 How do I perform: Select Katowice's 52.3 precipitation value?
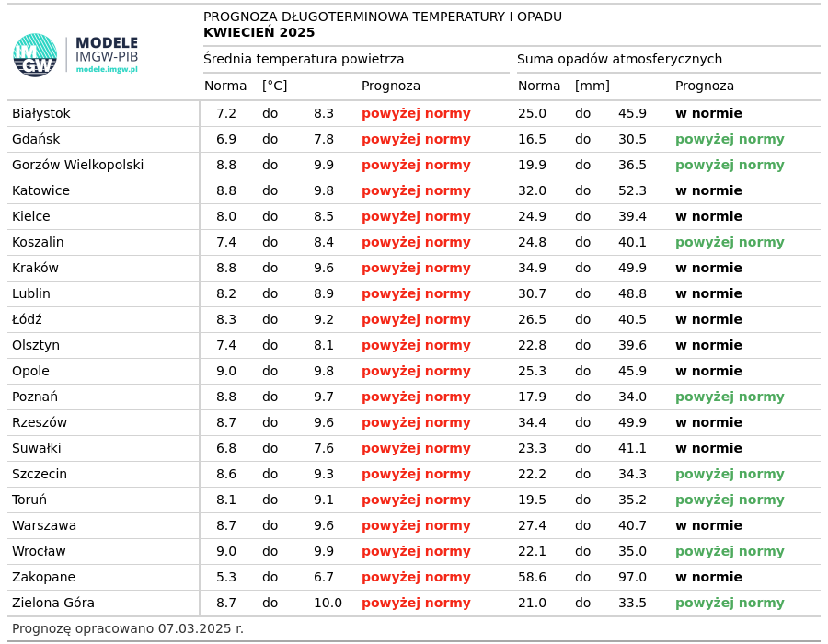633,190
